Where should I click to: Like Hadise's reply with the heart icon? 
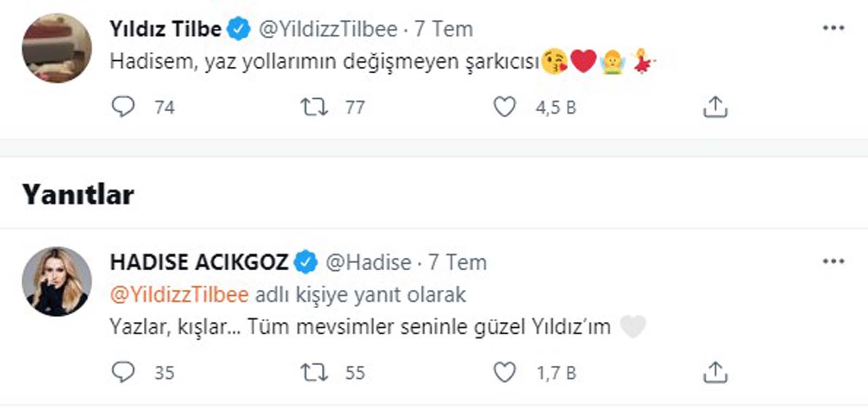[x=505, y=372]
